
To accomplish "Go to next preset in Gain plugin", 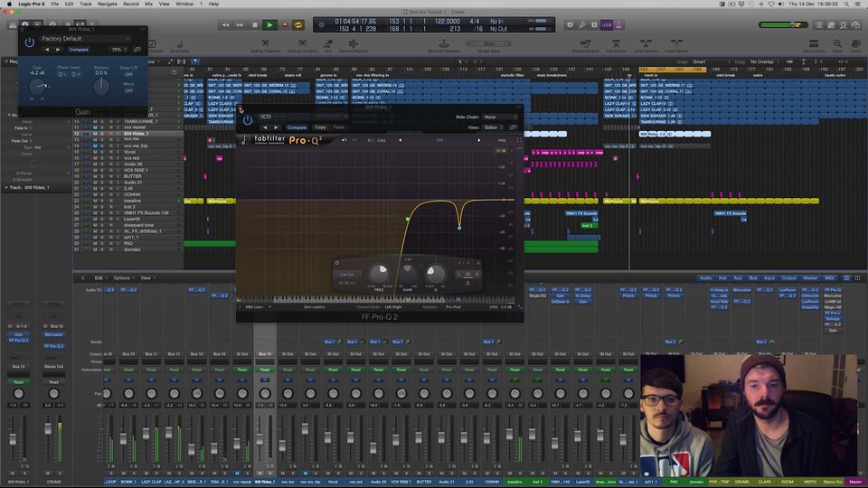I will pyautogui.click(x=58, y=50).
